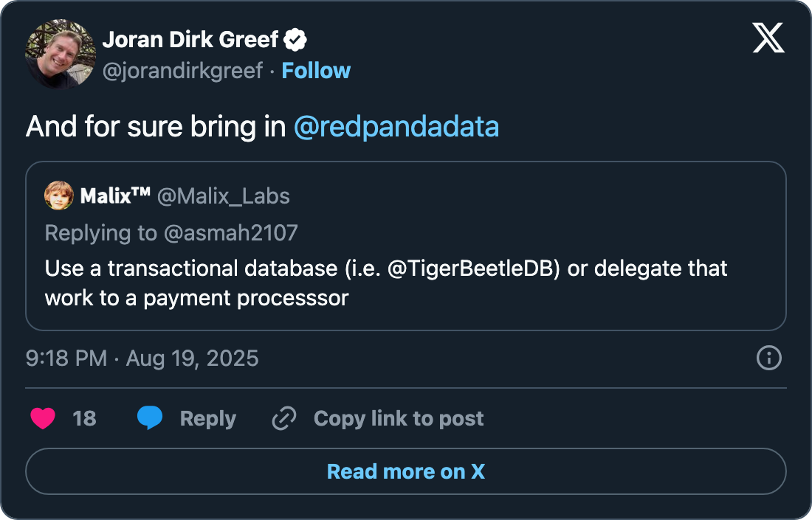This screenshot has width=812, height=520.
Task: Click the Malix avatar in quoted tweet
Action: (59, 195)
